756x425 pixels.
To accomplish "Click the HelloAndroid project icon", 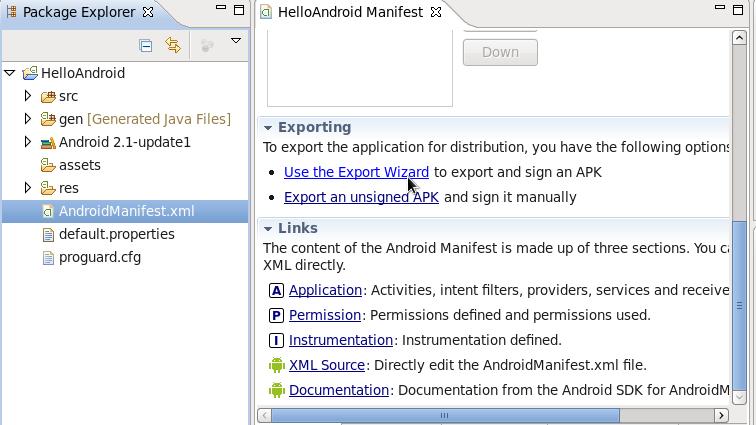I will 30,73.
